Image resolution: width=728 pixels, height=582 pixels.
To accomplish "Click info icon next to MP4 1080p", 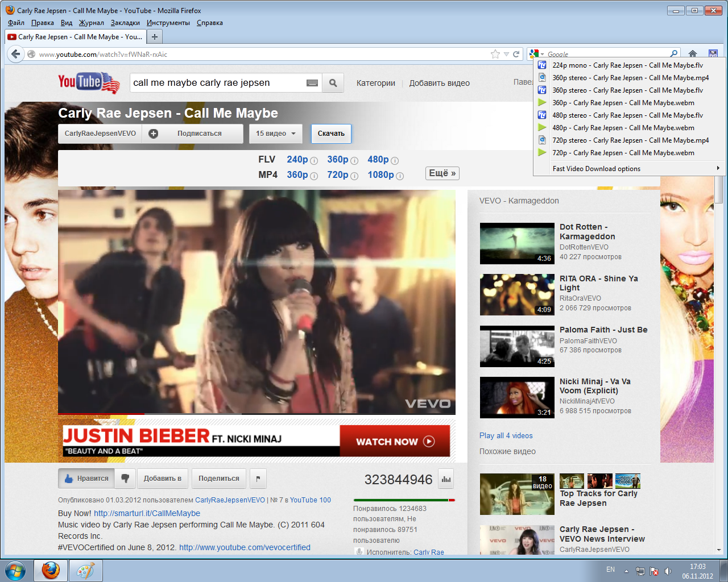I will pos(400,176).
